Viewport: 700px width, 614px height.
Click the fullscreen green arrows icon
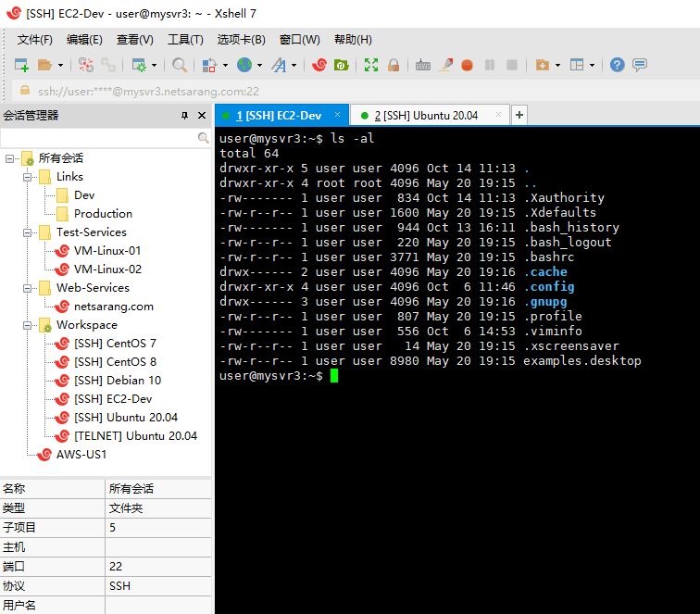[371, 65]
